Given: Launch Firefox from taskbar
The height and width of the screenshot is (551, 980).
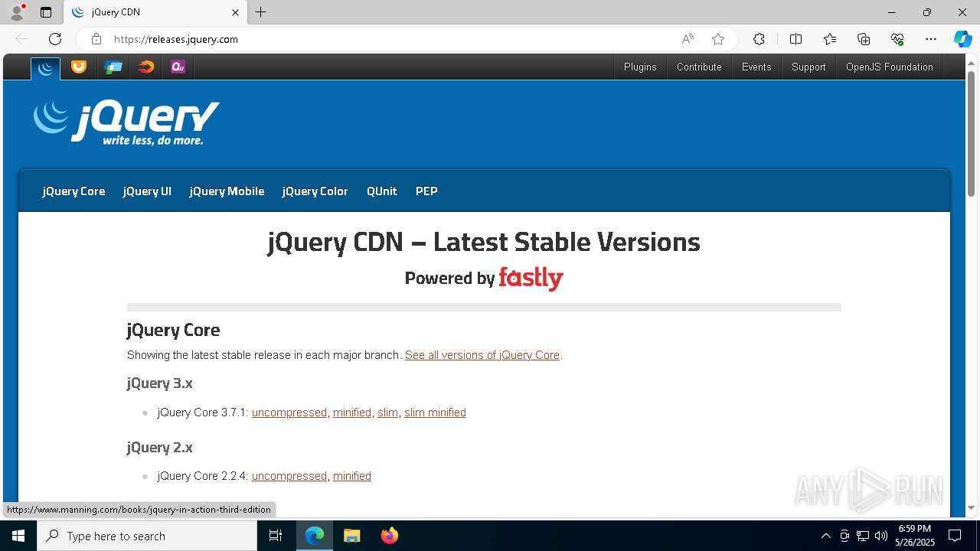Looking at the screenshot, I should click(x=389, y=536).
